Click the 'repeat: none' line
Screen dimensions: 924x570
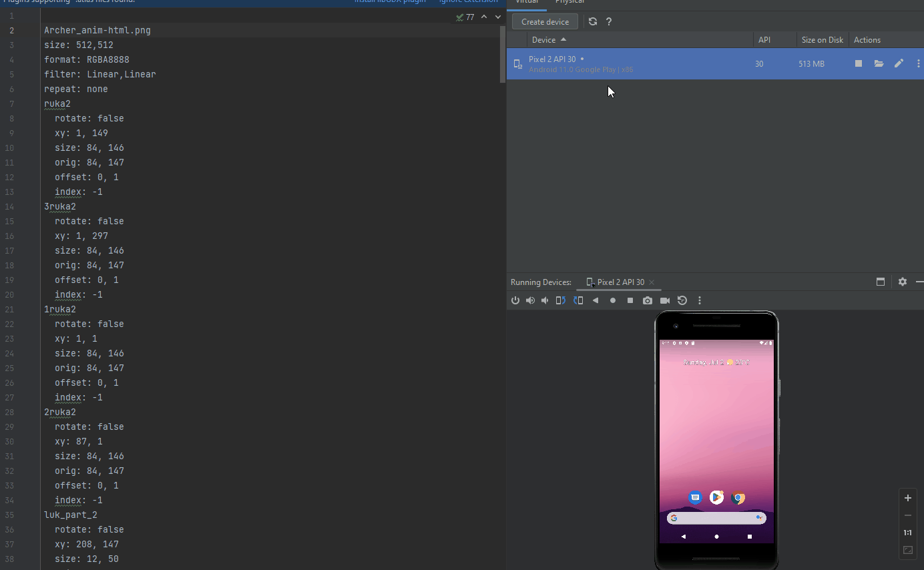(76, 89)
